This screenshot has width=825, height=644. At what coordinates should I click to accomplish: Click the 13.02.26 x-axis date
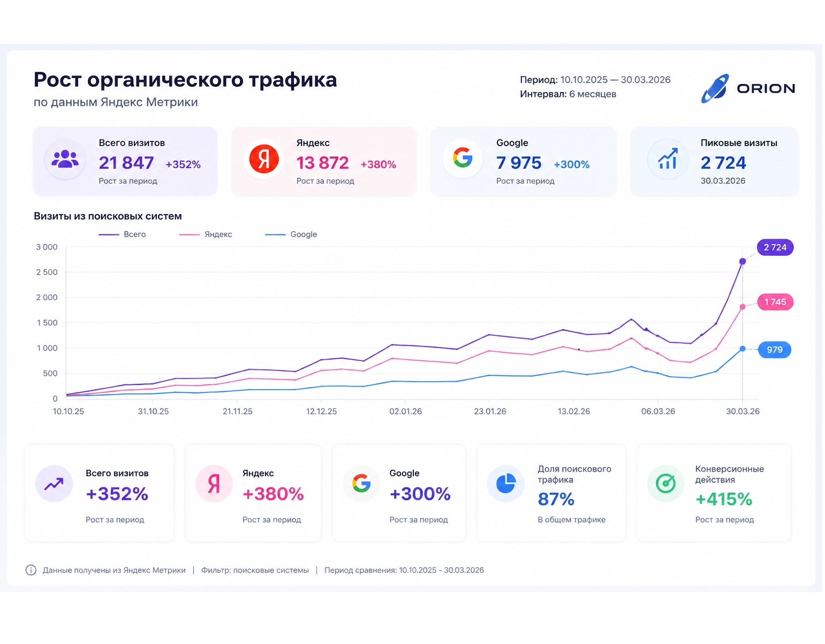(574, 412)
